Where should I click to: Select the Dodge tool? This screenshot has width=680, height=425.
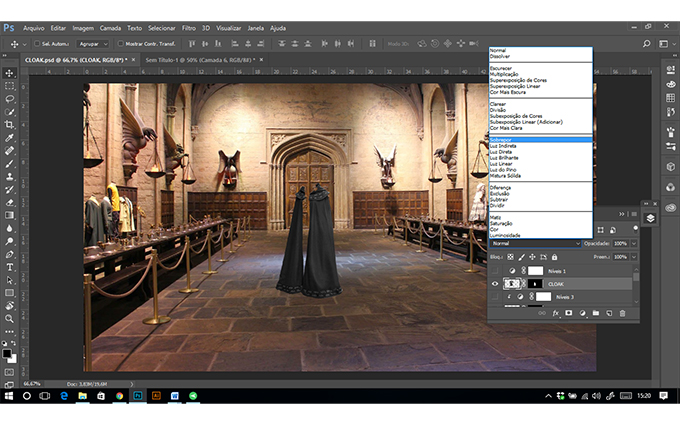pos(9,241)
